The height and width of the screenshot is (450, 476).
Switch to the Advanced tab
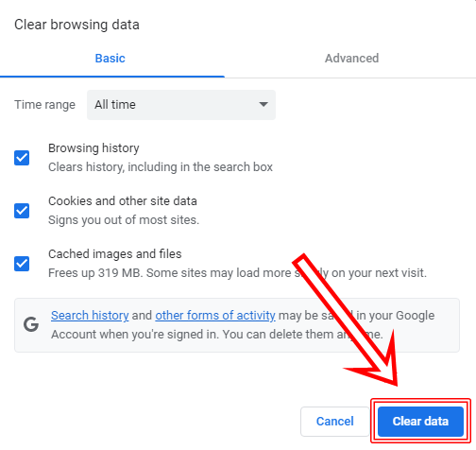click(351, 59)
